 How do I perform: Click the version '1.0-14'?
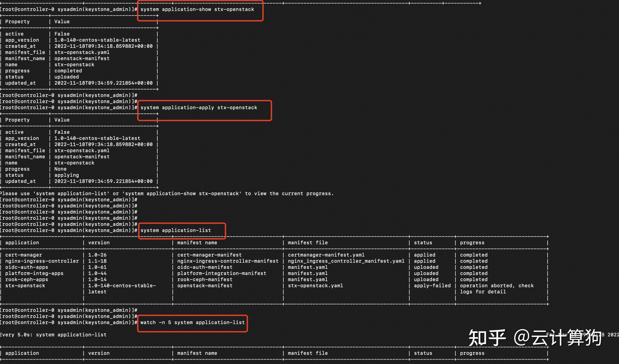[97, 280]
